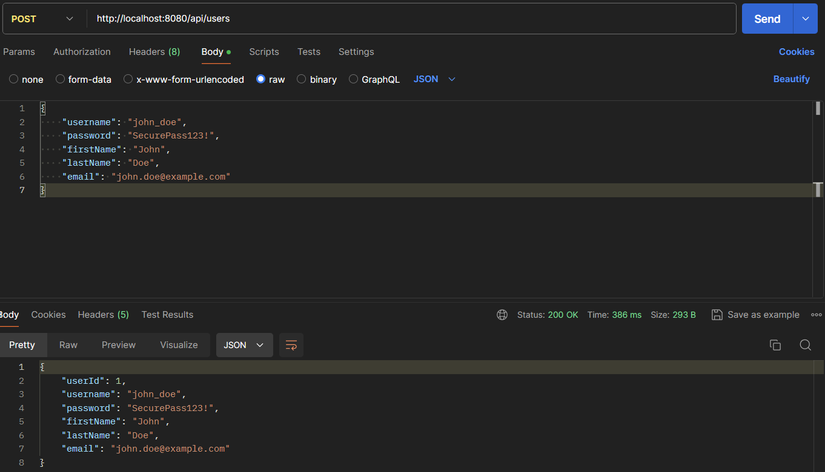Click the search icon in the response panel
Viewport: 825px width, 472px height.
tap(805, 345)
